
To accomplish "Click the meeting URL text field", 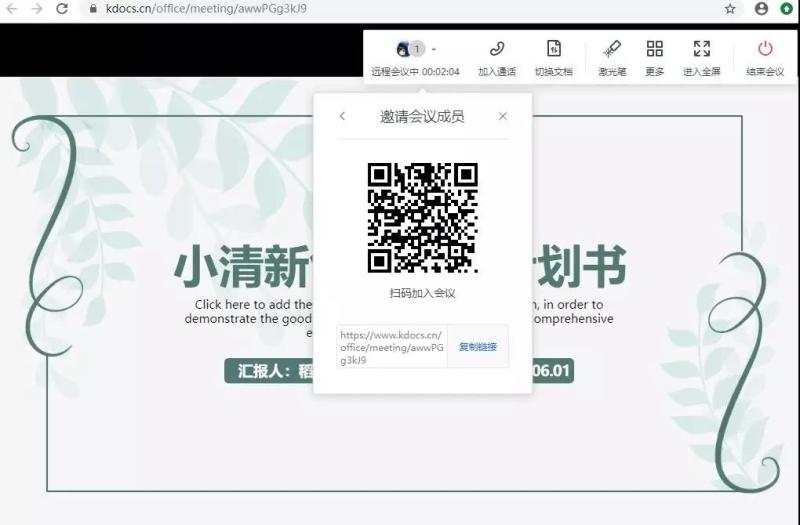I will click(x=391, y=347).
